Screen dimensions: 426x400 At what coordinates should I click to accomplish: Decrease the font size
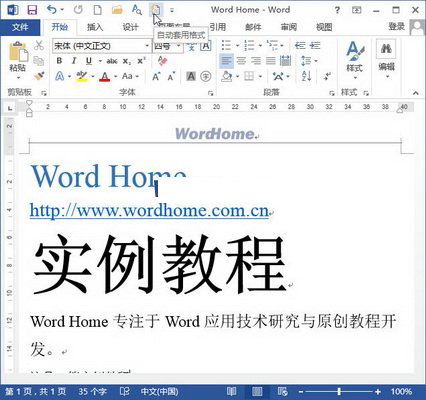click(171, 77)
